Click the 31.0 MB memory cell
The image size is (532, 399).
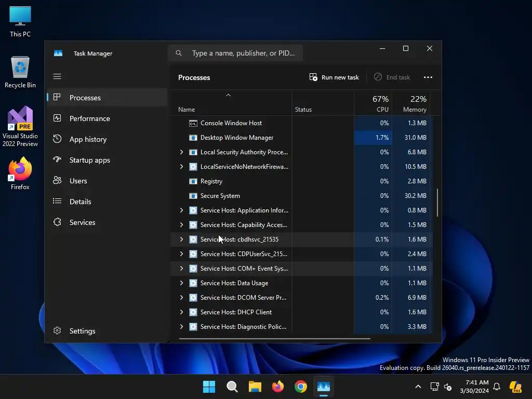pyautogui.click(x=411, y=138)
